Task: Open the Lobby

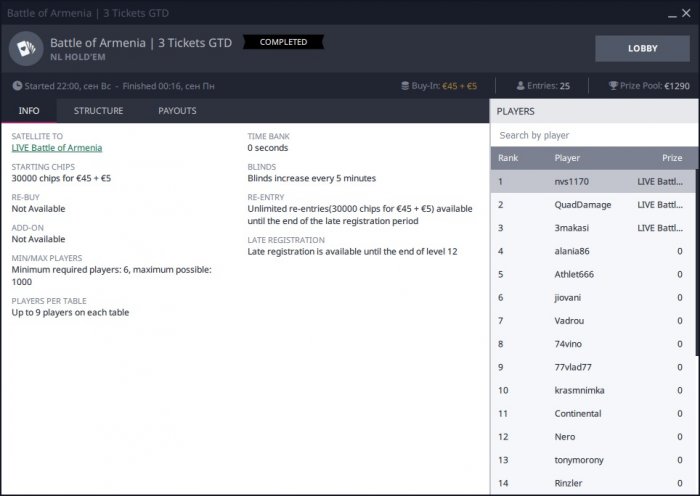Action: pyautogui.click(x=642, y=48)
